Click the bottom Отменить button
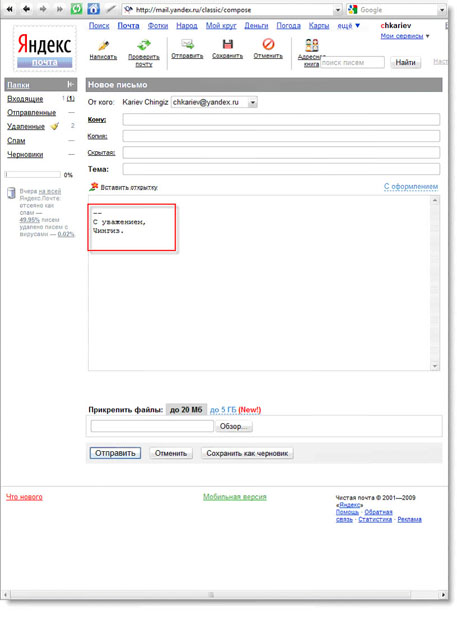 171,453
